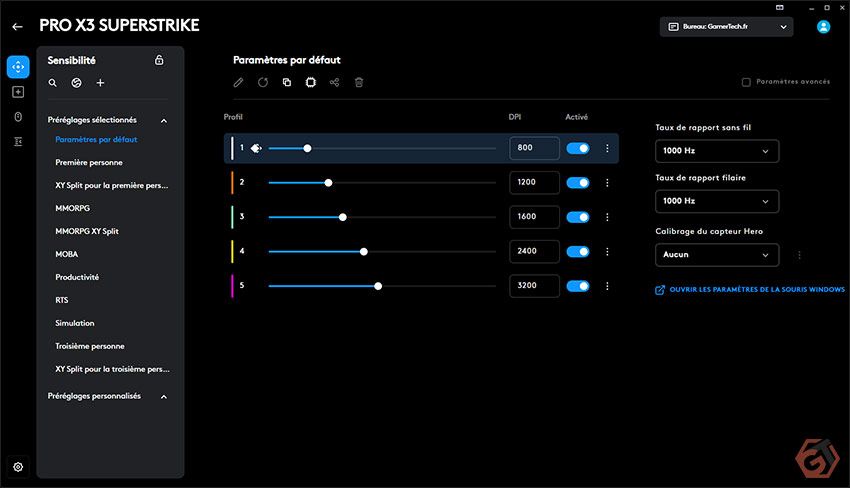Click the DPI slider handle for row 4

point(364,252)
